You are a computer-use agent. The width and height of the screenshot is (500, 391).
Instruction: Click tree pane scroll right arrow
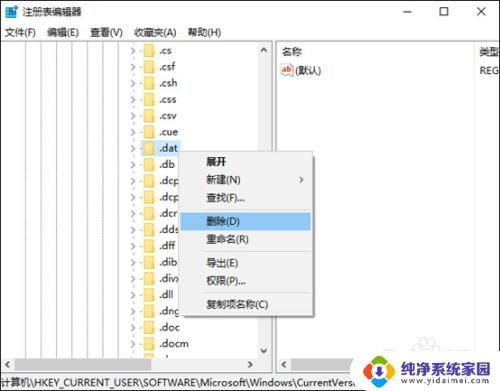[250, 364]
